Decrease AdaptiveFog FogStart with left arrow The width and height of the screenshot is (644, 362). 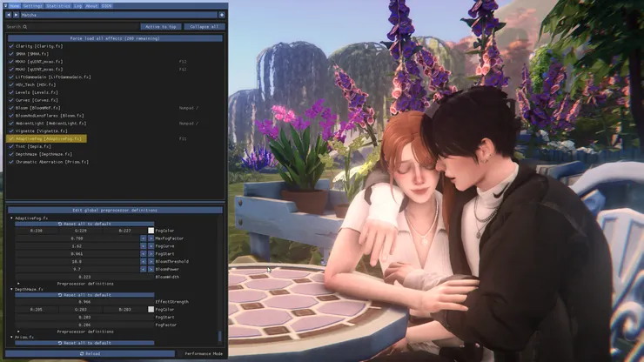tap(143, 254)
